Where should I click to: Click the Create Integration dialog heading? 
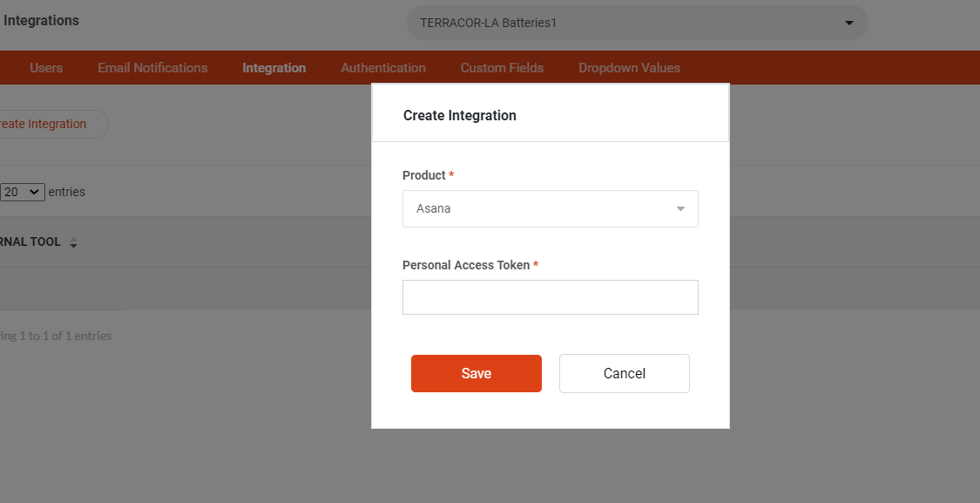[x=459, y=115]
